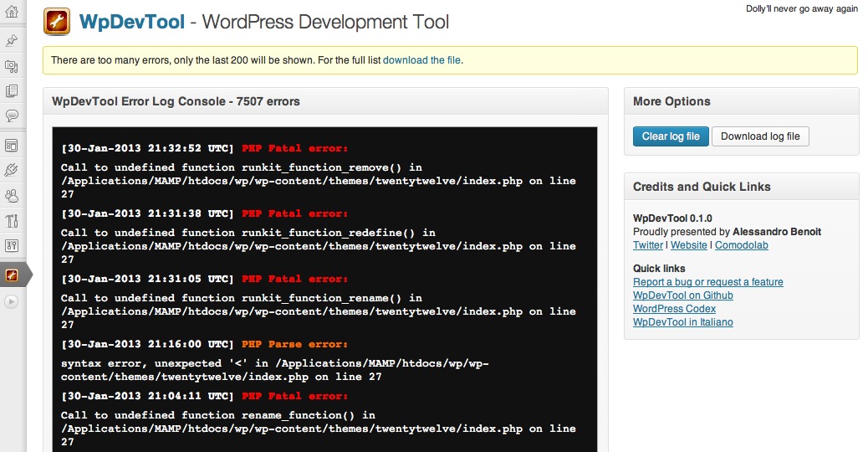Click the rename_function() error message

point(319,429)
